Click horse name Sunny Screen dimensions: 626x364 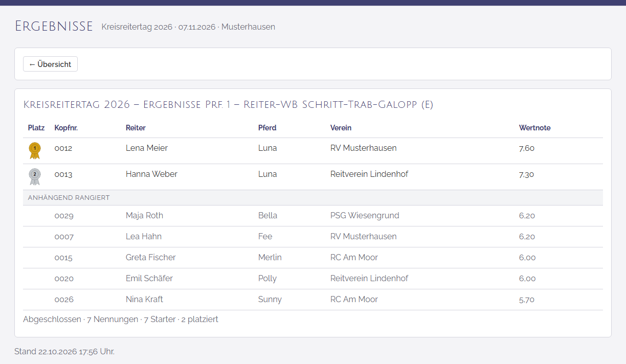(x=270, y=300)
